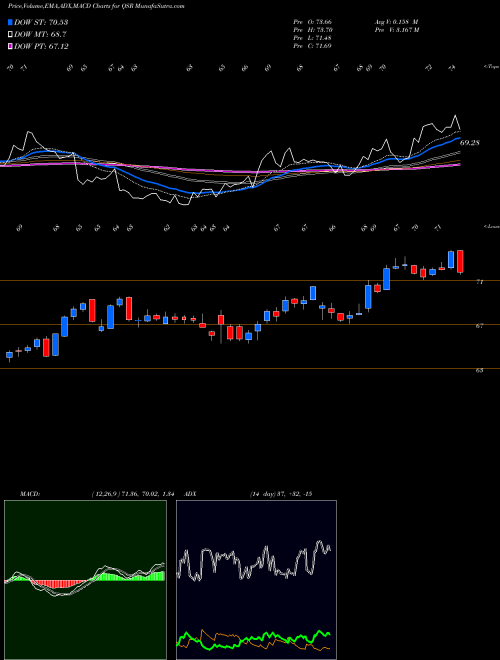
Task: Click the 'Pre L: 71.48' value
Action: tap(312, 38)
